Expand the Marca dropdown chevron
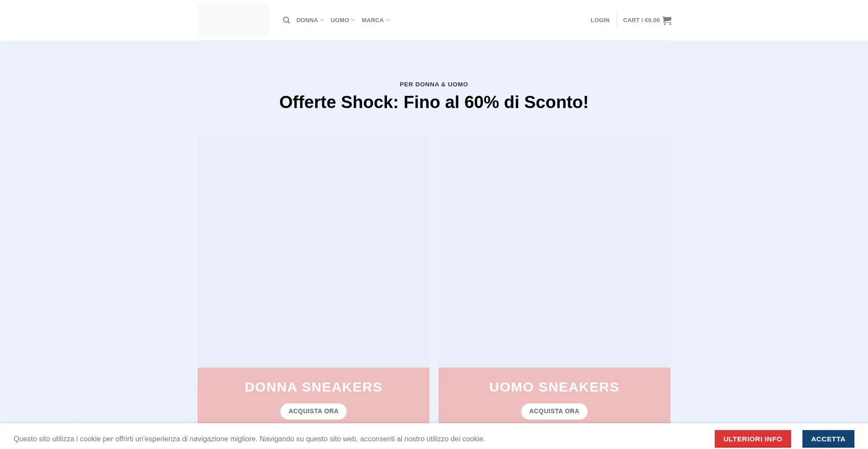Image resolution: width=868 pixels, height=449 pixels. click(387, 20)
